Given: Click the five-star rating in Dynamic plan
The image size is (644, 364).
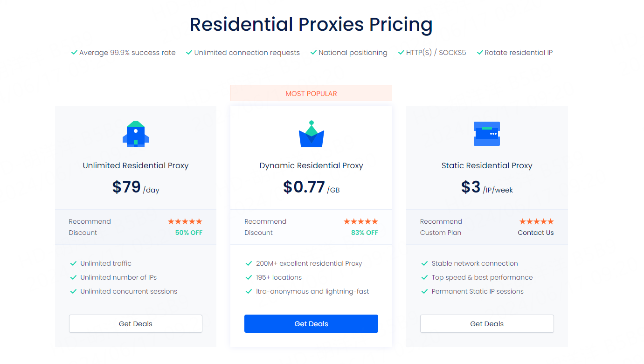Looking at the screenshot, I should 361,221.
